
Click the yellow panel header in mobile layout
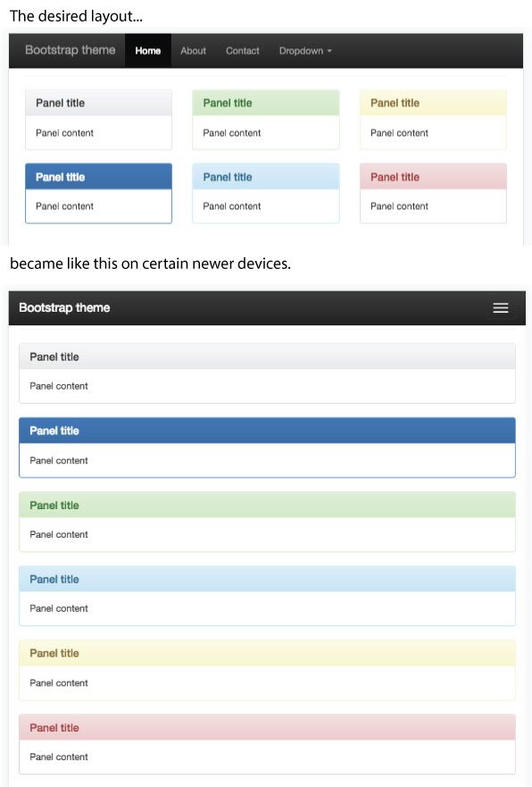[267, 653]
